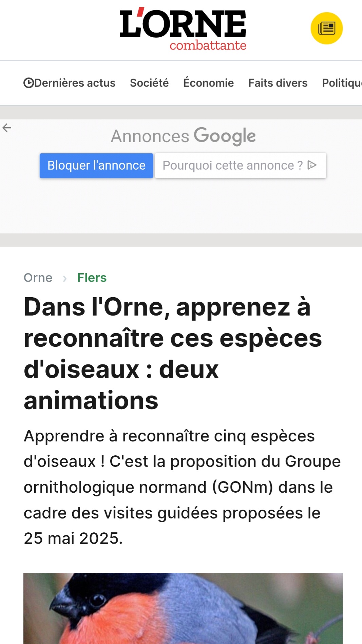Click the breadcrumb chevron separator after Orne
Screen dimensions: 362x644
65,279
